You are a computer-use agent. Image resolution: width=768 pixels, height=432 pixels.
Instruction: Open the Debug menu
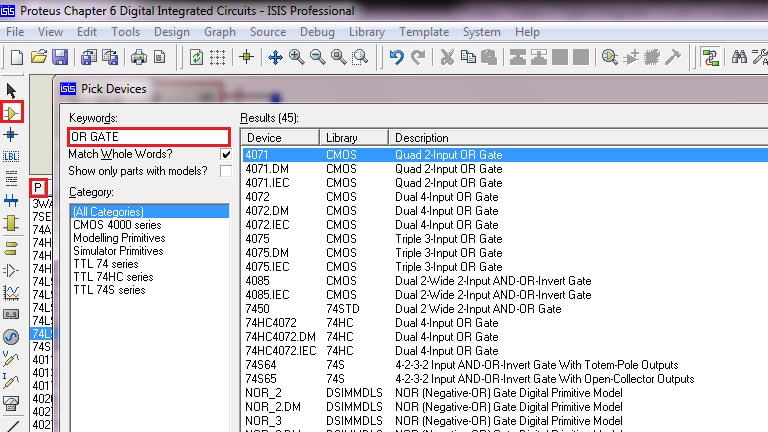coord(317,32)
